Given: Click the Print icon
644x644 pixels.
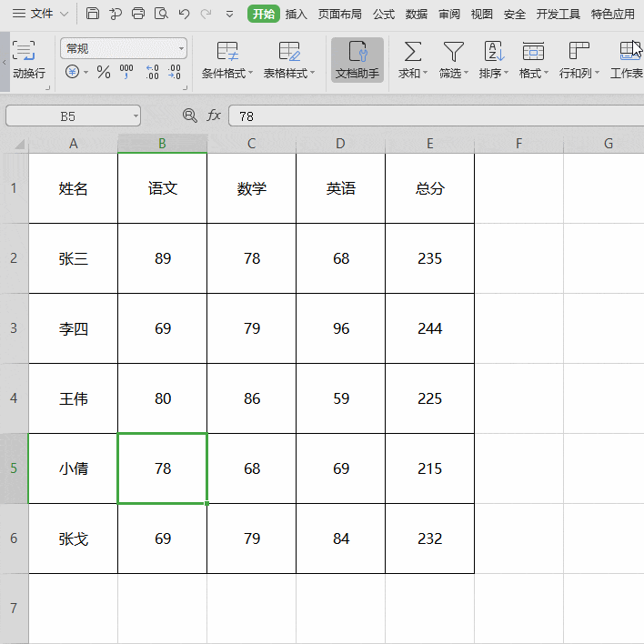Looking at the screenshot, I should tap(138, 14).
